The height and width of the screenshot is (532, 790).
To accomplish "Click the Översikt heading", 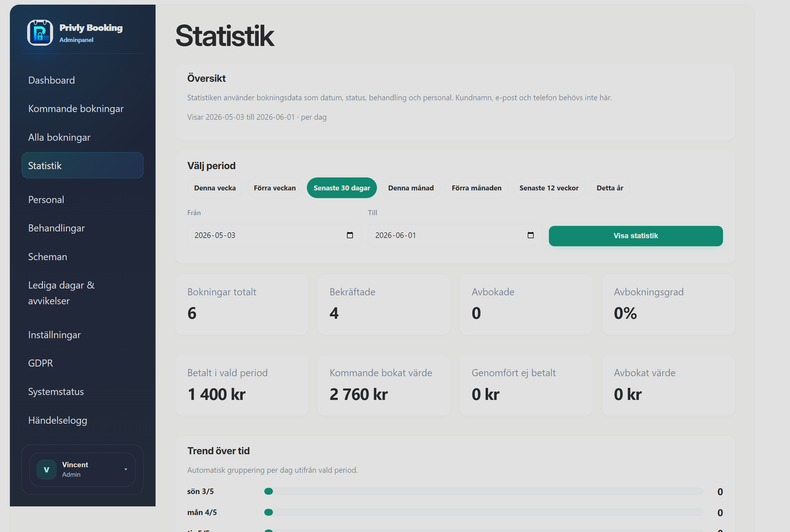I will pyautogui.click(x=206, y=78).
